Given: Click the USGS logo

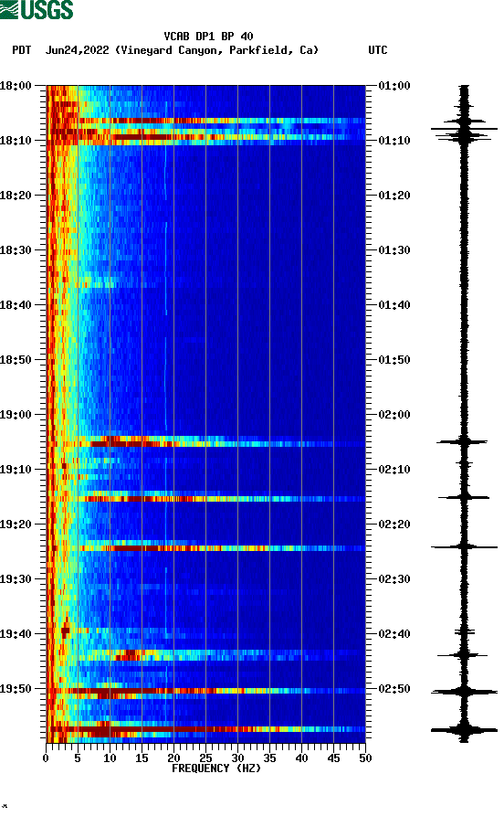Looking at the screenshot, I should pyautogui.click(x=37, y=9).
